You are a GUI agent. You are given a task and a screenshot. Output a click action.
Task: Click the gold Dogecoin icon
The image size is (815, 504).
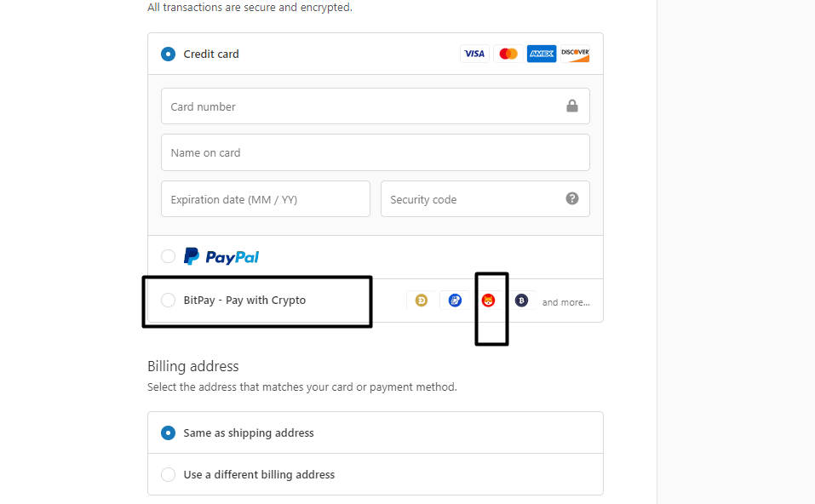click(x=422, y=301)
